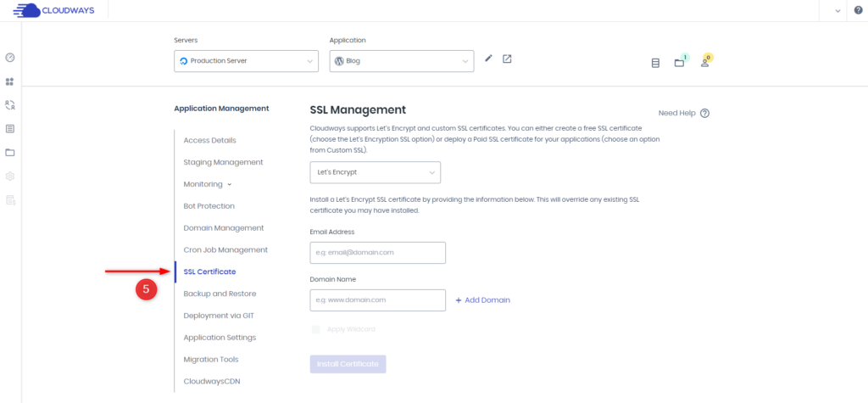Expand the Monitoring submenu
The height and width of the screenshot is (403, 868).
pyautogui.click(x=207, y=184)
